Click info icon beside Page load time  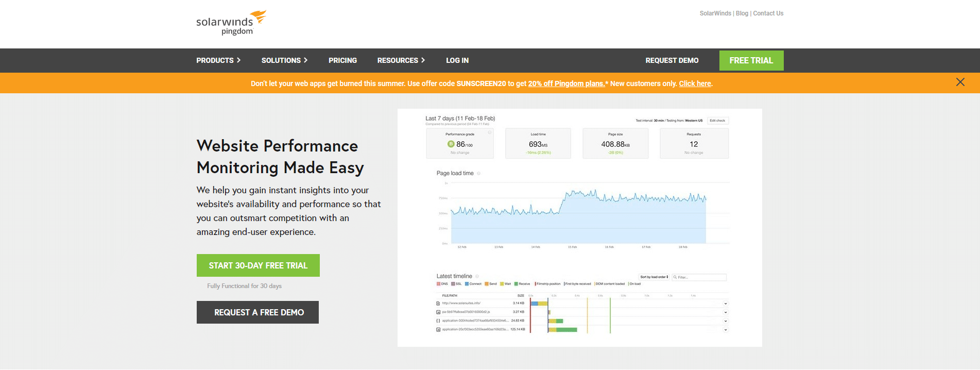478,174
